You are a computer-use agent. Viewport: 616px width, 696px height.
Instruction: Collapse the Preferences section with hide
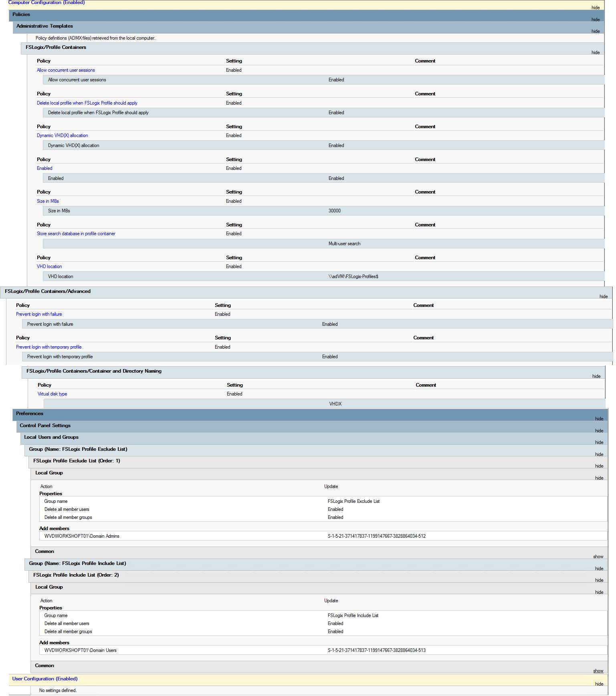tap(599, 419)
